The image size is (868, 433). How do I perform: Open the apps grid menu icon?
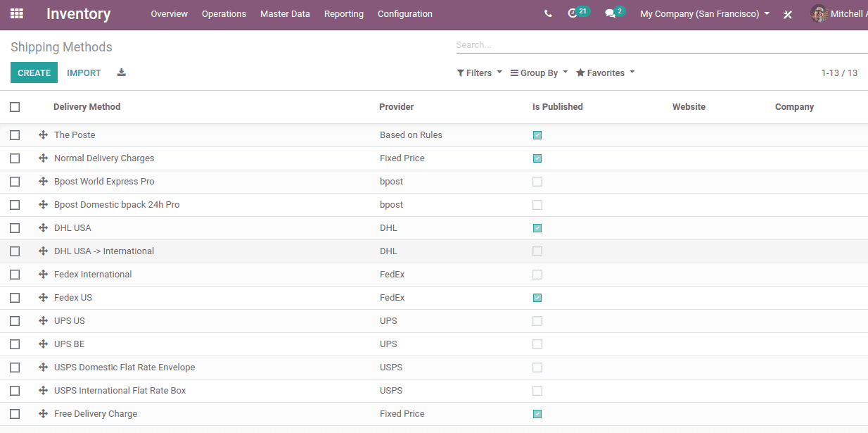tap(17, 13)
